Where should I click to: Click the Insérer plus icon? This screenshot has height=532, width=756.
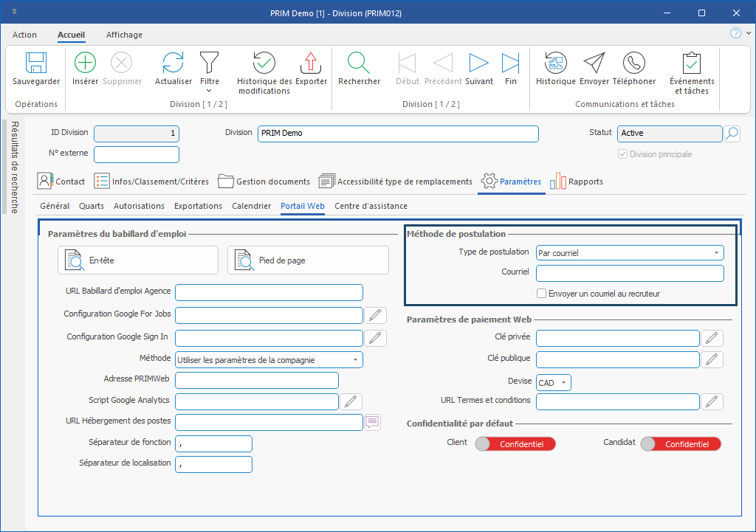86,64
